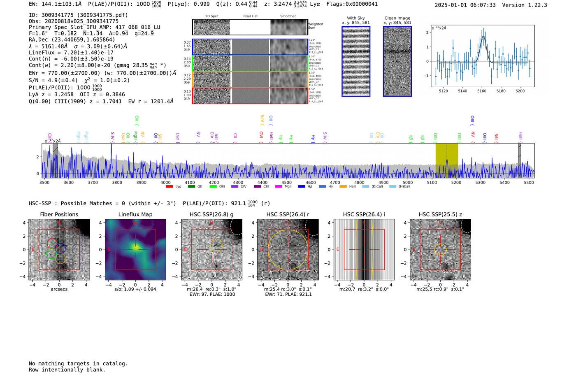Viewport: 576px width, 392px height.
Task: Click the text "ID: 3009341775 (3009341775.pdf)"
Action: coord(78,15)
